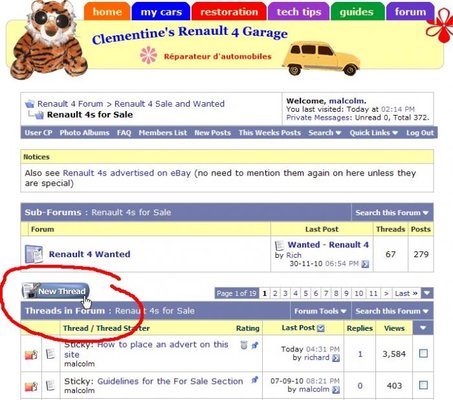Tick the checkbox for Guidelines sticky thread
This screenshot has height=400, width=453.
(x=423, y=385)
